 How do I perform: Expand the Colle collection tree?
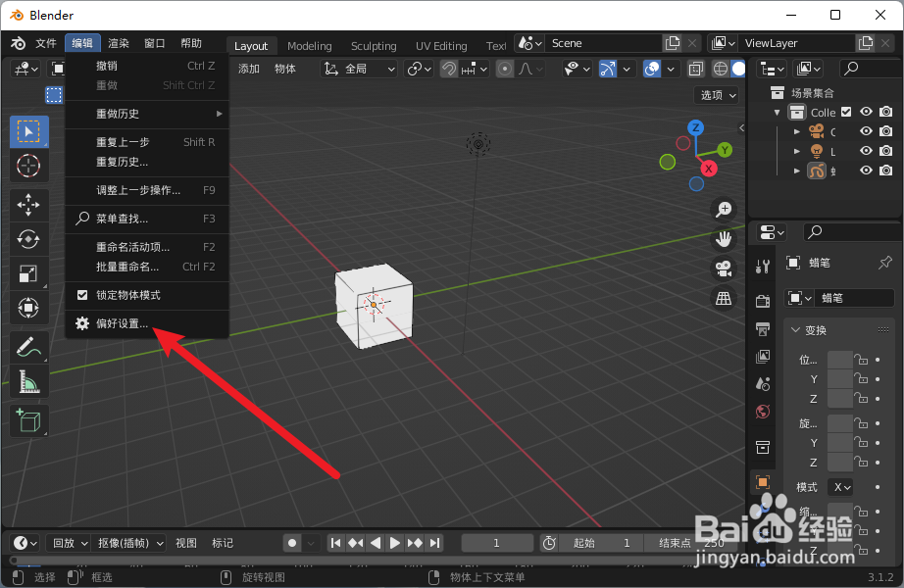[778, 113]
